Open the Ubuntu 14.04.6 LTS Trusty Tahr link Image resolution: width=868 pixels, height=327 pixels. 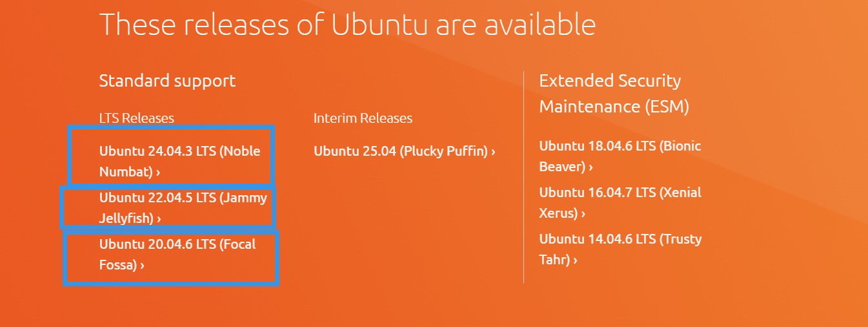[x=620, y=249]
